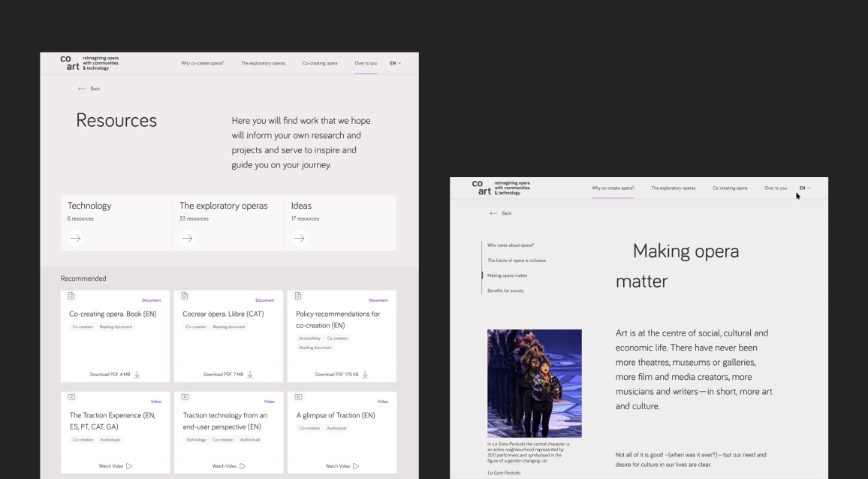The width and height of the screenshot is (868, 479).
Task: Select 'Why co-create opera?' in right window nav
Action: [613, 188]
